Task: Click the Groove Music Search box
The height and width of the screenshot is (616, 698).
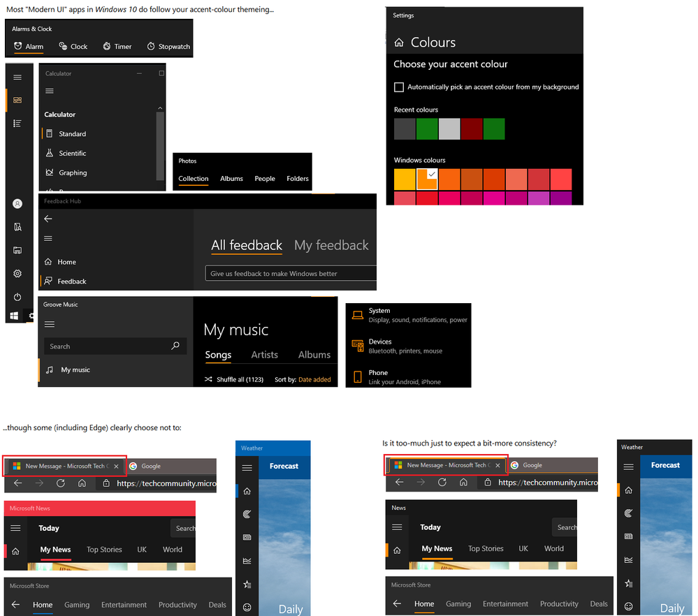Action: pyautogui.click(x=115, y=346)
